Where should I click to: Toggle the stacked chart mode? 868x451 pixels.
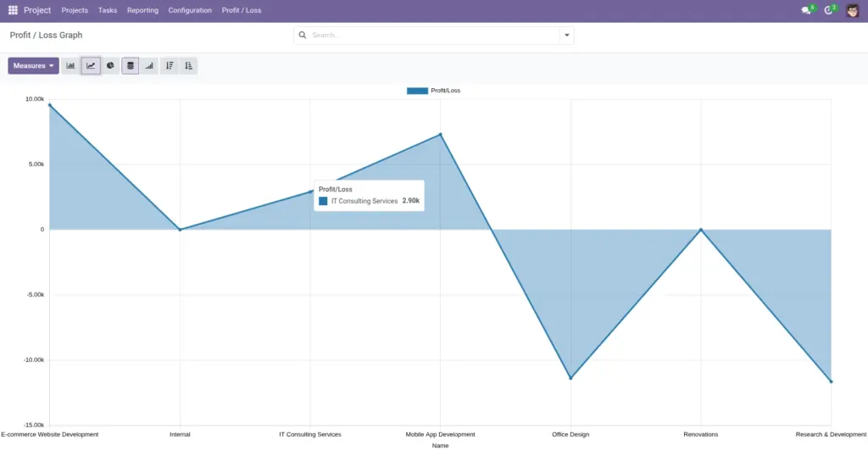click(x=130, y=66)
